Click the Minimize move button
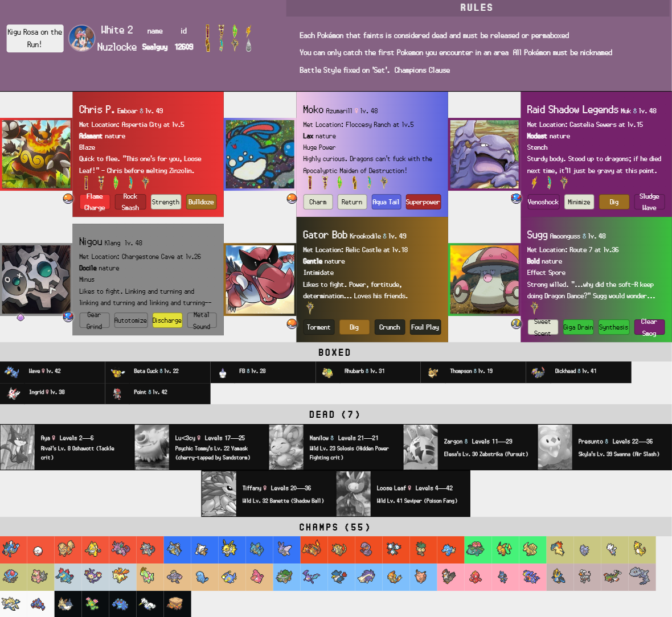The image size is (672, 617). 579,202
